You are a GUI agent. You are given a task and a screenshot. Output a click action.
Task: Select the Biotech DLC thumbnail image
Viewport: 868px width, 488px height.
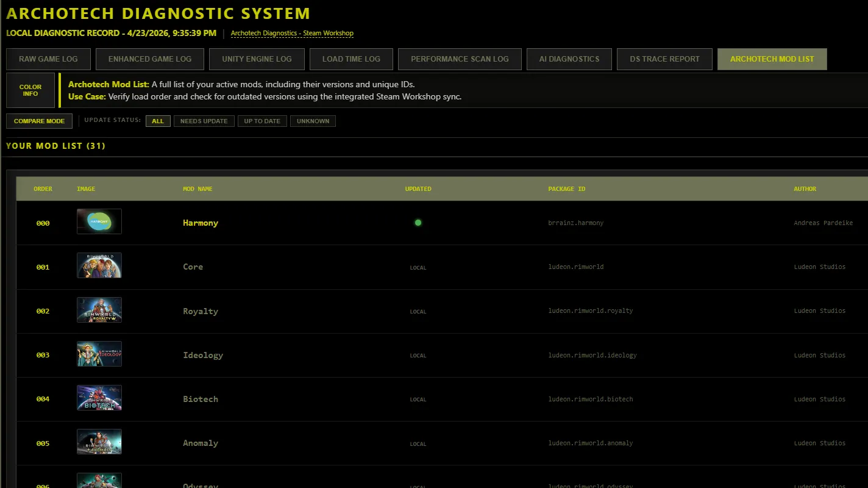pyautogui.click(x=99, y=398)
